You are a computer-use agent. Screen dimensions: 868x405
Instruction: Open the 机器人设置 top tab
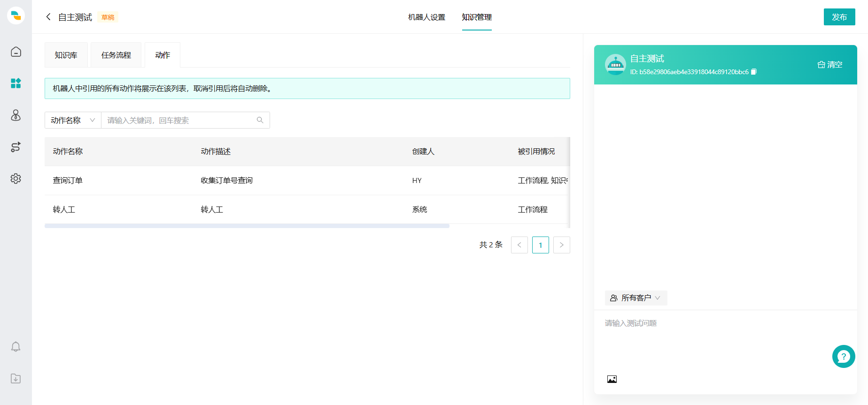[x=426, y=17]
